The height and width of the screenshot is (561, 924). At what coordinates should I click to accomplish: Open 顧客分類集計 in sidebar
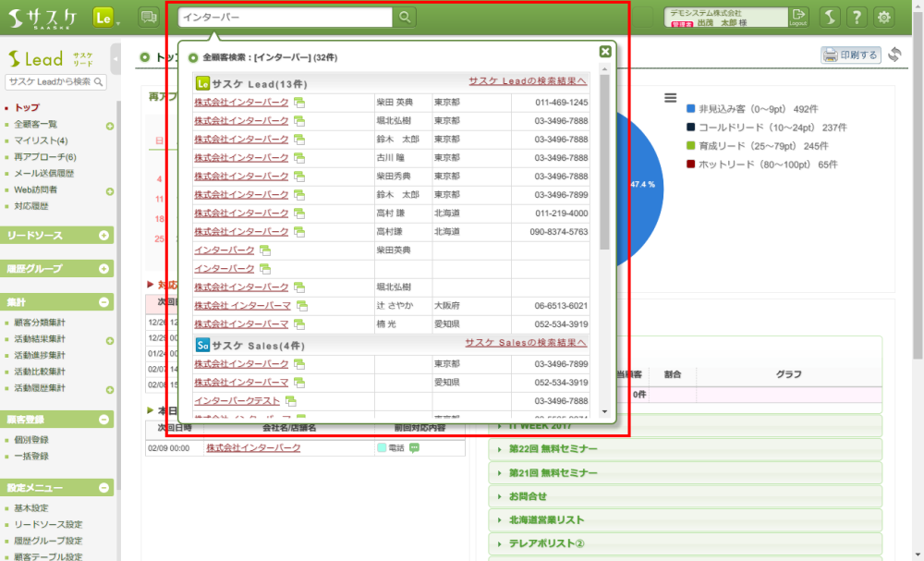[x=40, y=323]
